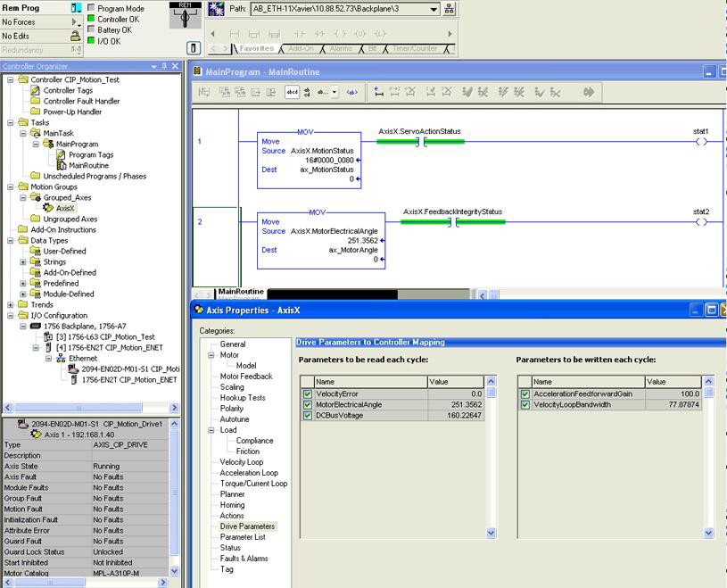Click the right arrow icon in ladder toolbar
Screen dimensions: 727x588
[x=589, y=92]
